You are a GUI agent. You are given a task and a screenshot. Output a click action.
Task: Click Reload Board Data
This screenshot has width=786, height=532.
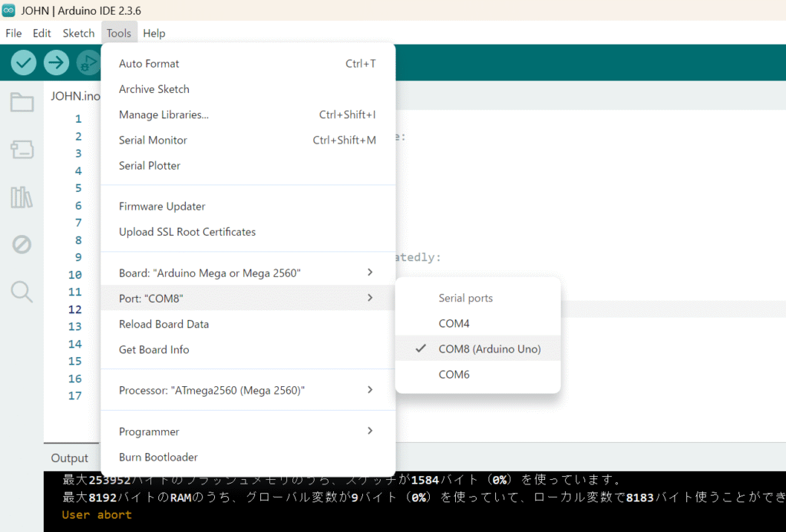click(x=248, y=325)
